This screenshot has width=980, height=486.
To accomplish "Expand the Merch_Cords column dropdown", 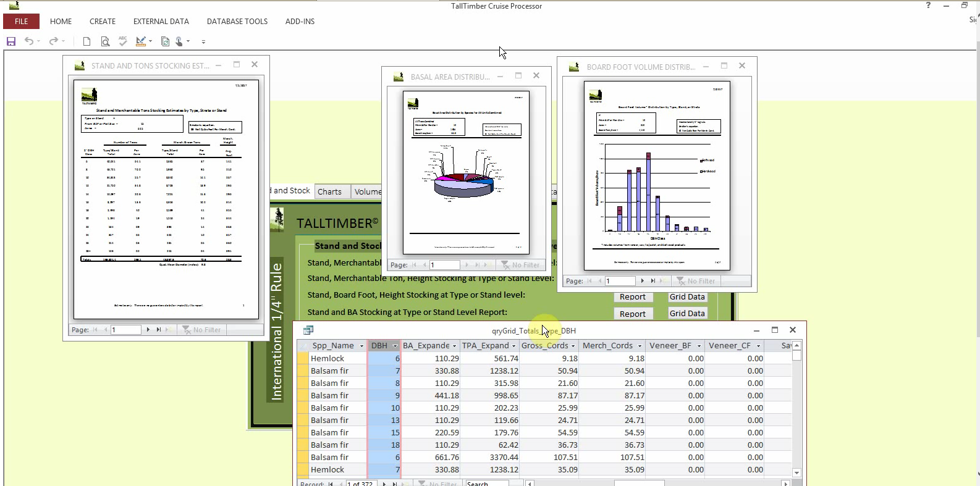I will point(640,346).
